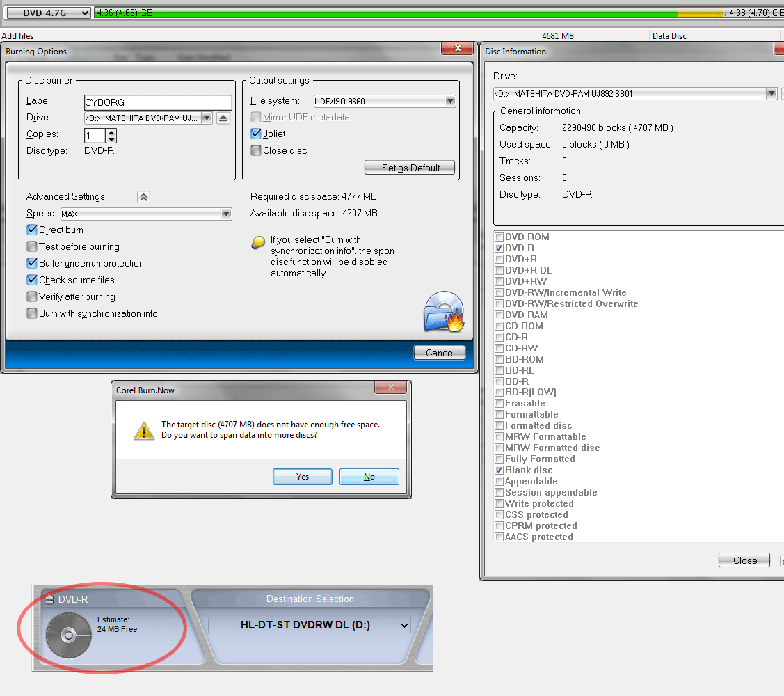Toggle the CD-RW checkbox
784x696 pixels.
coord(499,348)
